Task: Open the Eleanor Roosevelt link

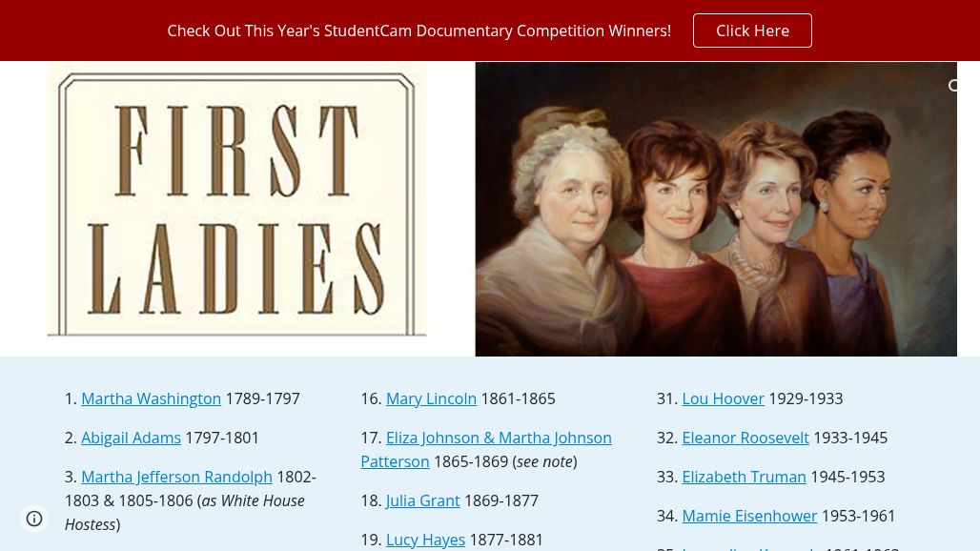Action: [x=745, y=438]
